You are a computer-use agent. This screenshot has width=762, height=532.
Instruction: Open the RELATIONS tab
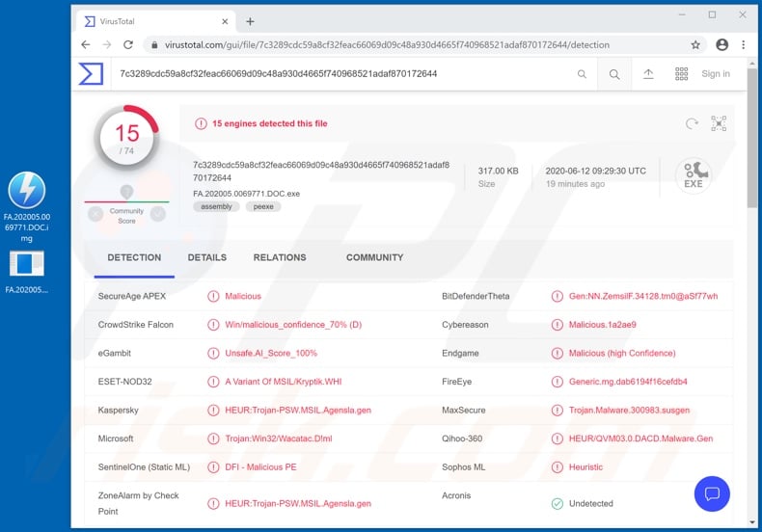pyautogui.click(x=280, y=257)
